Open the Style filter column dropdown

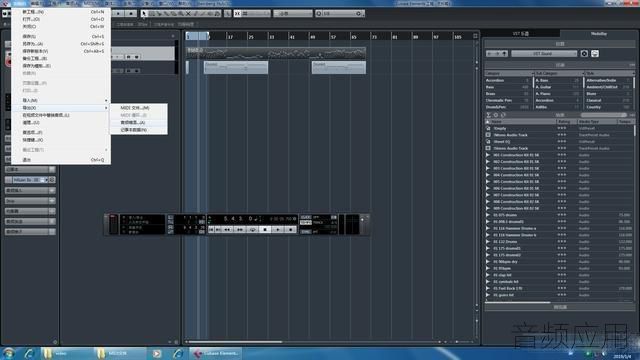point(609,73)
